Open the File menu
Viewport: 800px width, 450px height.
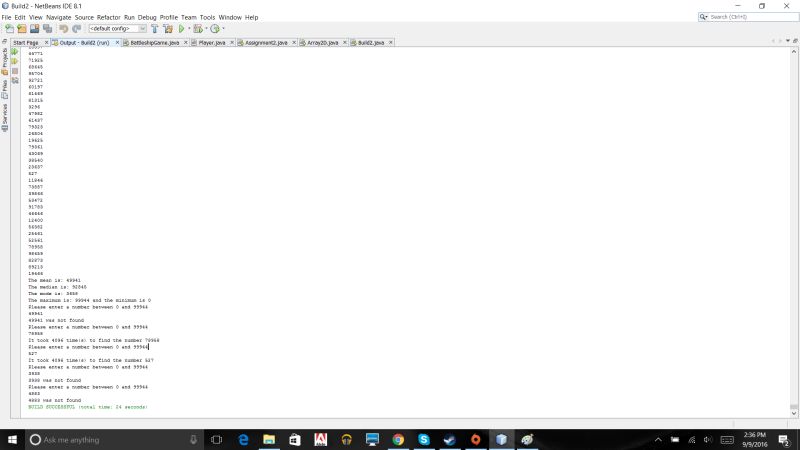tap(6, 17)
